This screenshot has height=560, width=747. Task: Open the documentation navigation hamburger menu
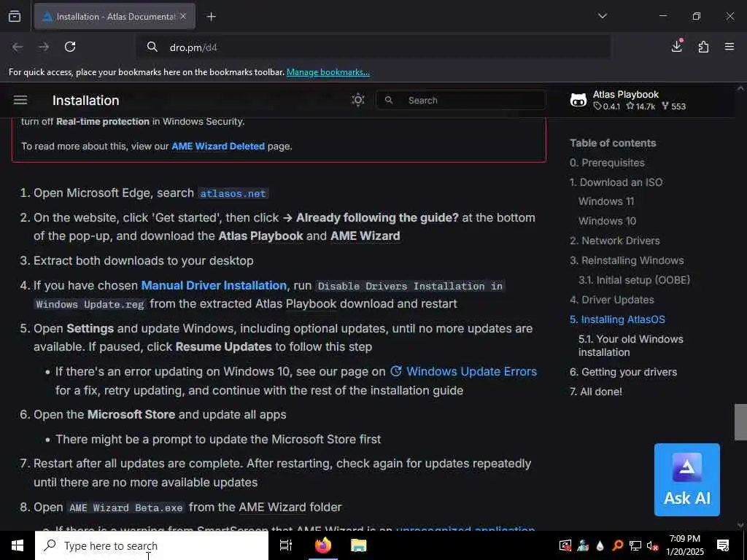pyautogui.click(x=20, y=100)
